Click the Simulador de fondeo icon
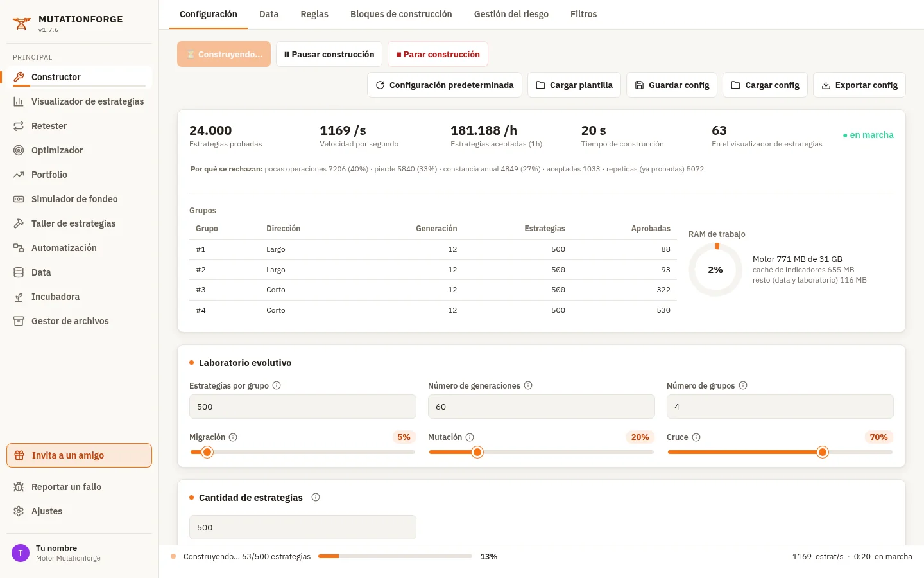This screenshot has height=578, width=924. tap(19, 199)
